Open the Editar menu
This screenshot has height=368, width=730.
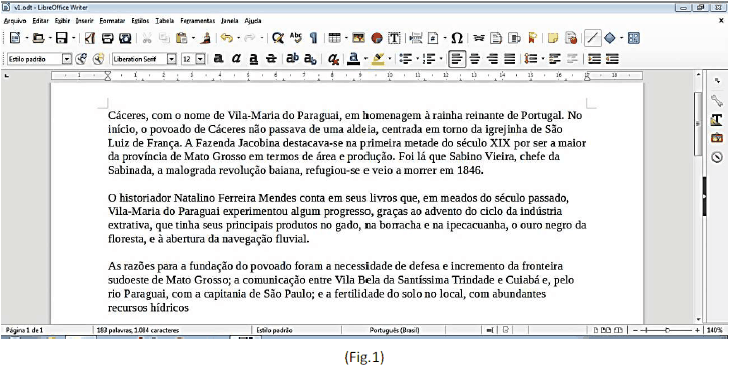point(41,21)
